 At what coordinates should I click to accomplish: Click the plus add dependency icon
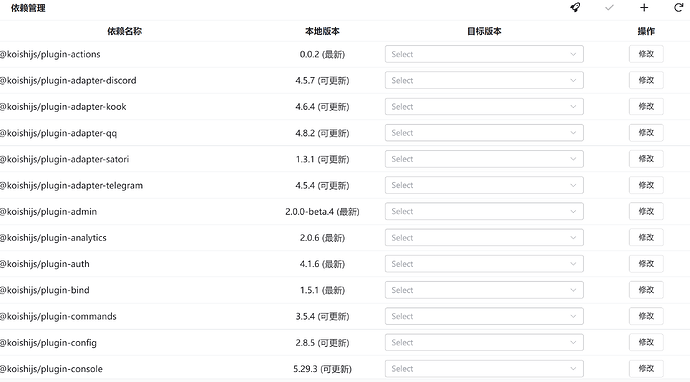point(644,7)
